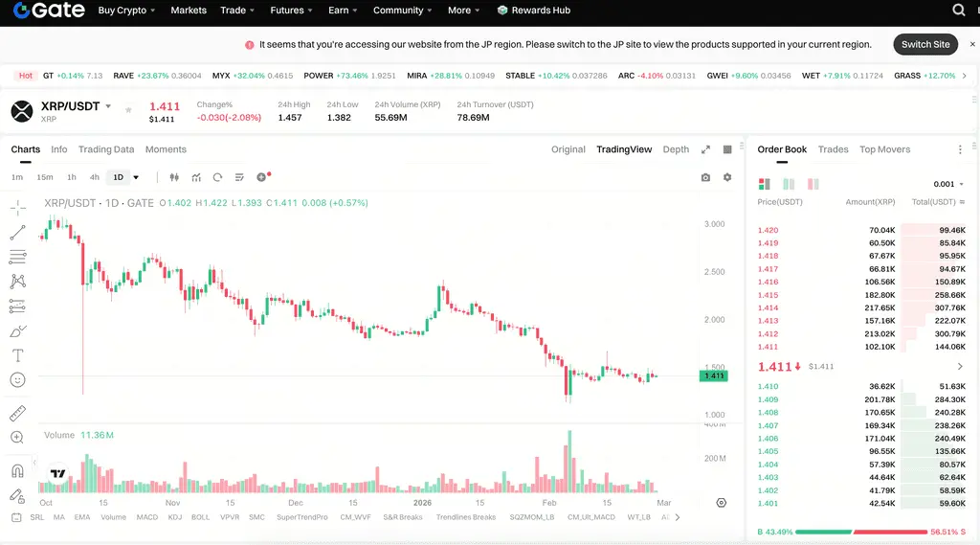The image size is (980, 545).
Task: Select the trend line drawing tool
Action: [x=17, y=233]
